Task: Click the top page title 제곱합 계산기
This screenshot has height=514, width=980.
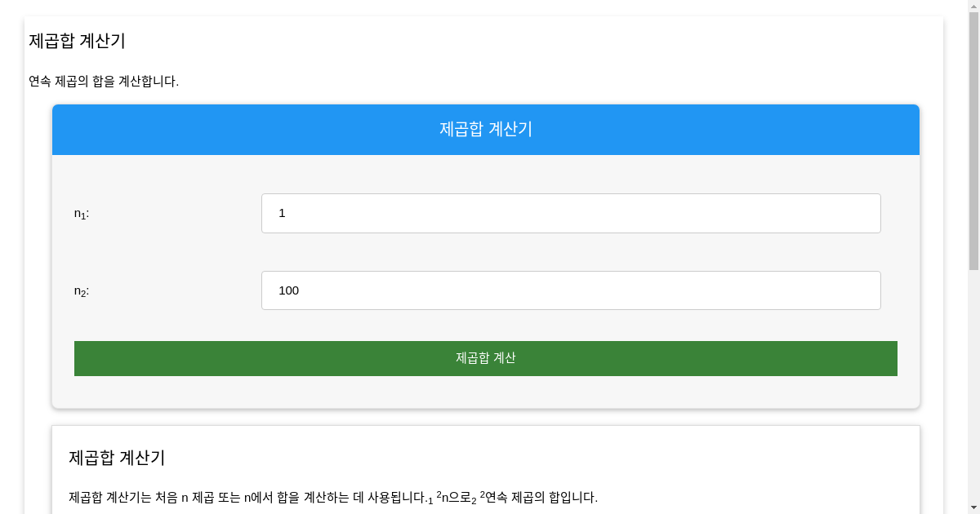Action: pos(77,41)
